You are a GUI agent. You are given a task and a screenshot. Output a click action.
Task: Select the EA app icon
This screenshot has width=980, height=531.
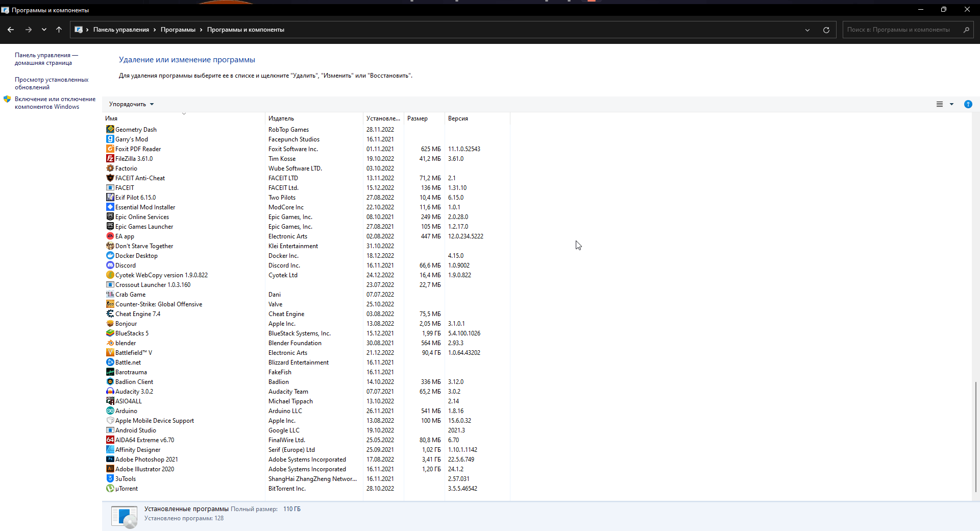[110, 236]
